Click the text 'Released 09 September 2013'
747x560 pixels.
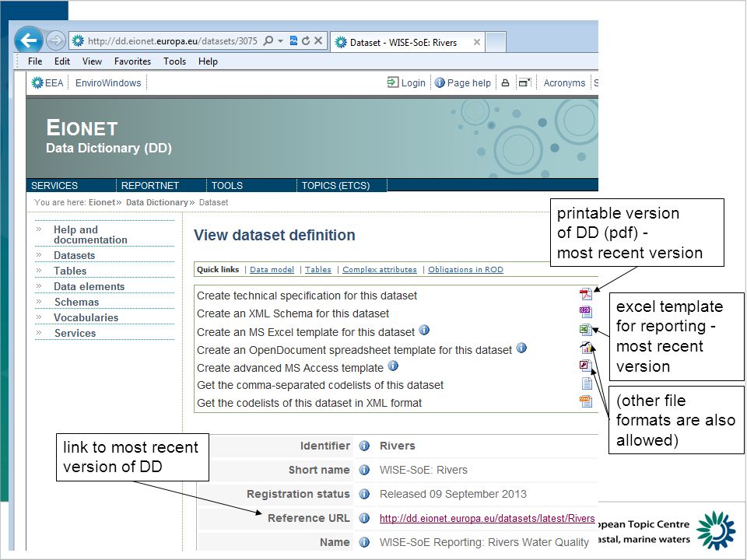pos(453,494)
